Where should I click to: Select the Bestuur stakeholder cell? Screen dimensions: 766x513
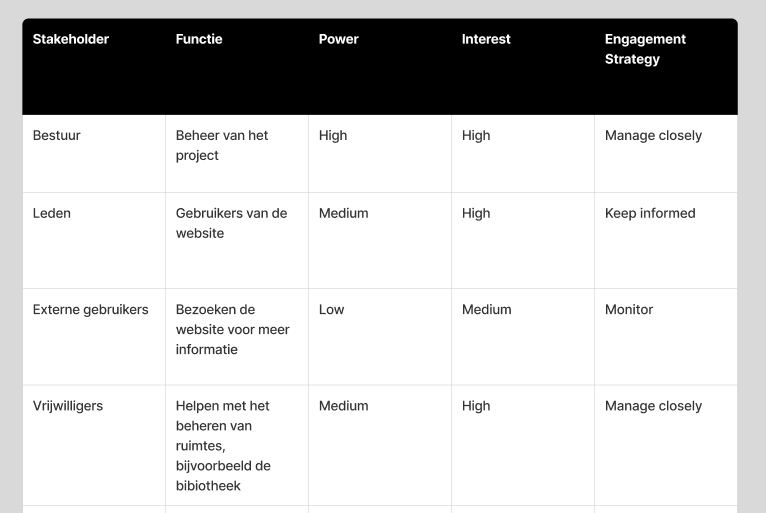[57, 136]
